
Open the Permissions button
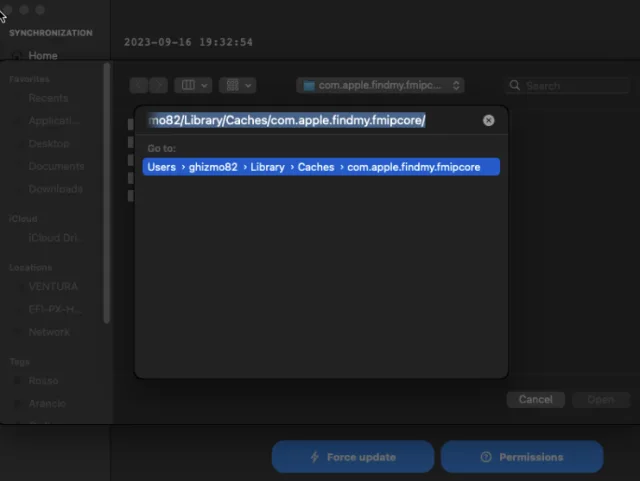522,457
